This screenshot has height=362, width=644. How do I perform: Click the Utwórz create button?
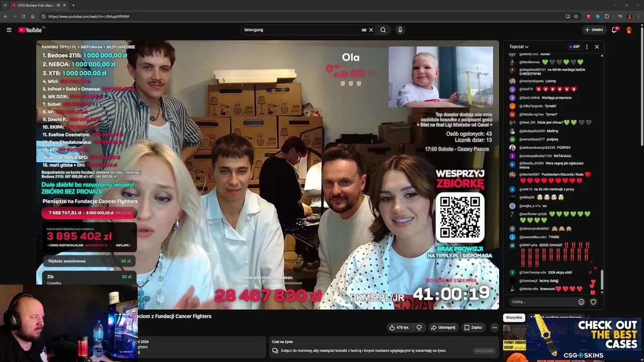click(x=594, y=30)
